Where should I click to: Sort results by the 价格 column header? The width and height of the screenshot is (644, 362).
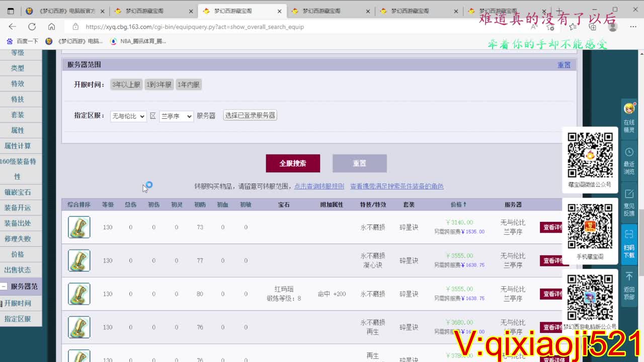tap(458, 205)
